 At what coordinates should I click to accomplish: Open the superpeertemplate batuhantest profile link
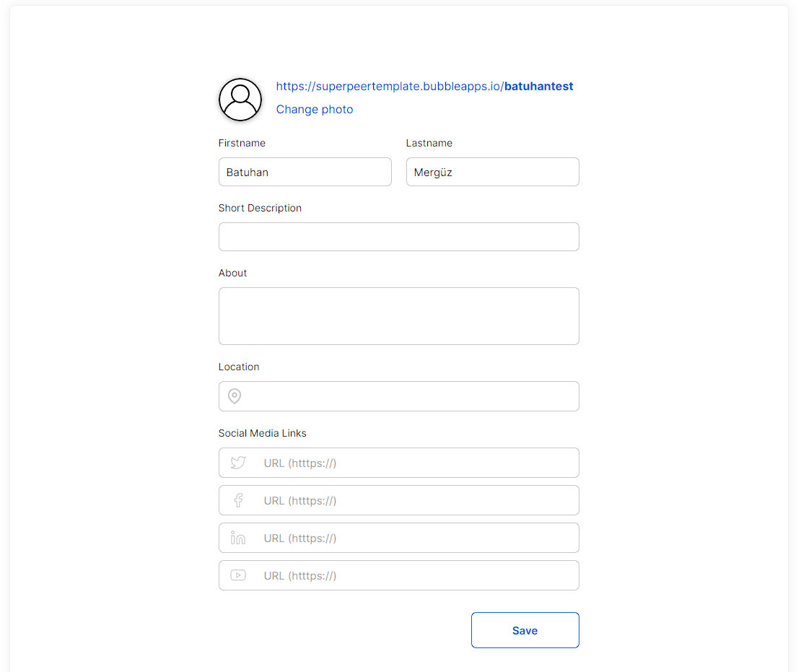pyautogui.click(x=424, y=87)
